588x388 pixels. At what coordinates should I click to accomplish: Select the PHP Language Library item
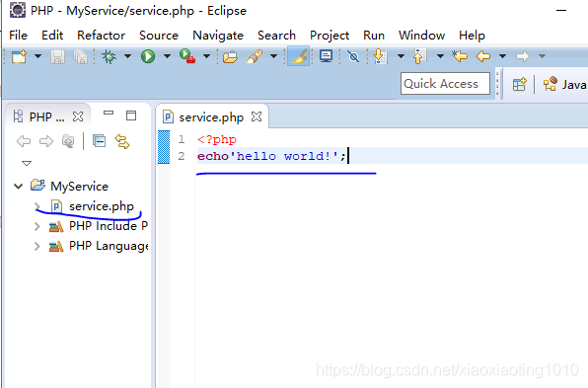pyautogui.click(x=99, y=246)
